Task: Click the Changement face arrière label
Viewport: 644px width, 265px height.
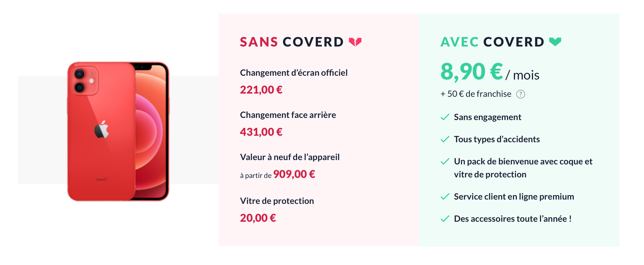Action: (288, 115)
